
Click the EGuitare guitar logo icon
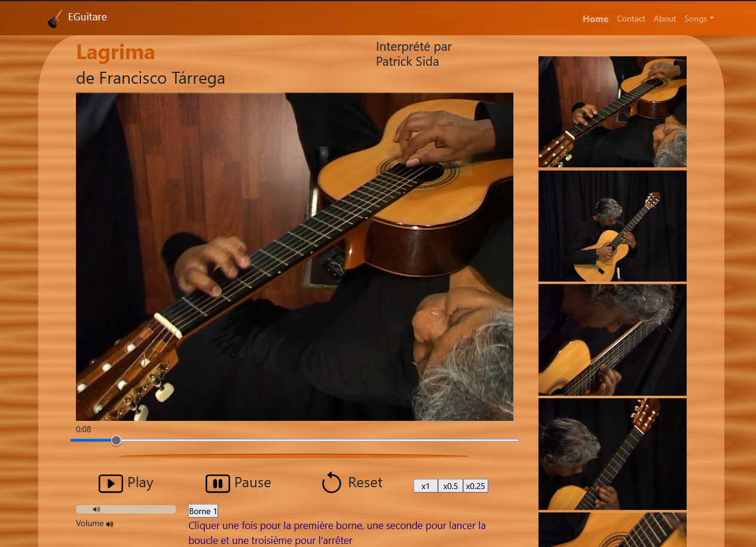55,19
